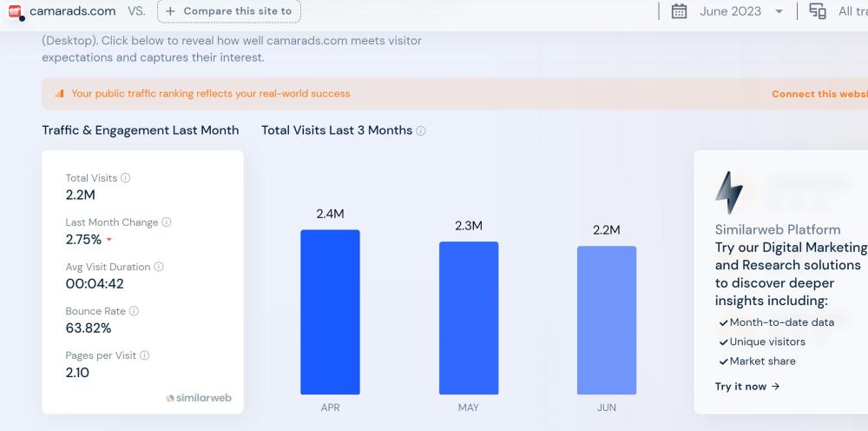
Task: Click the Similarweb lightning bolt logo
Action: [x=728, y=193]
